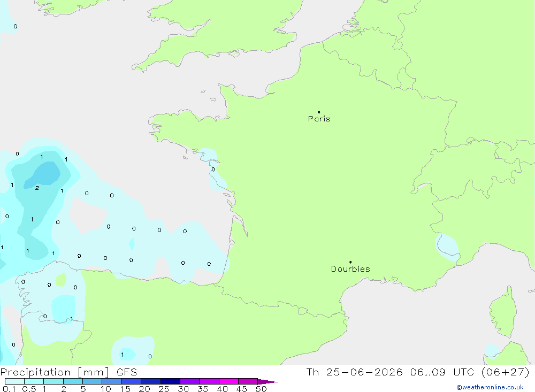Click the legend value label 0.1

coord(9,389)
